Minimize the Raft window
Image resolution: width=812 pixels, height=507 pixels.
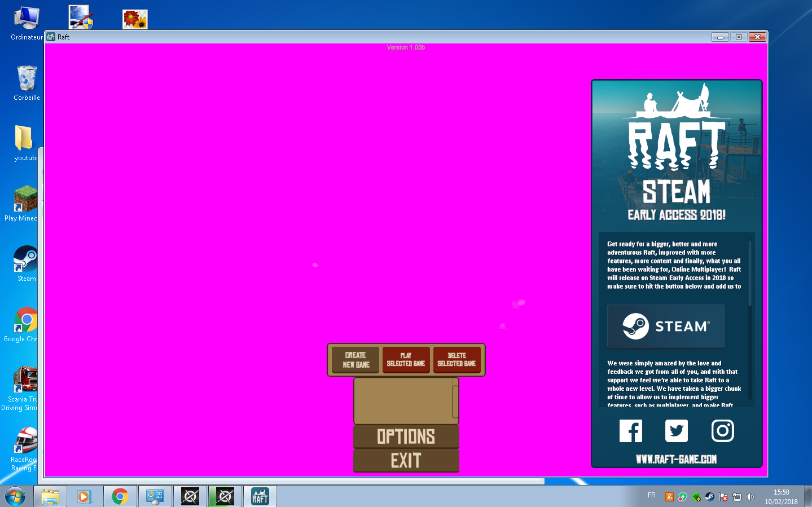[720, 37]
